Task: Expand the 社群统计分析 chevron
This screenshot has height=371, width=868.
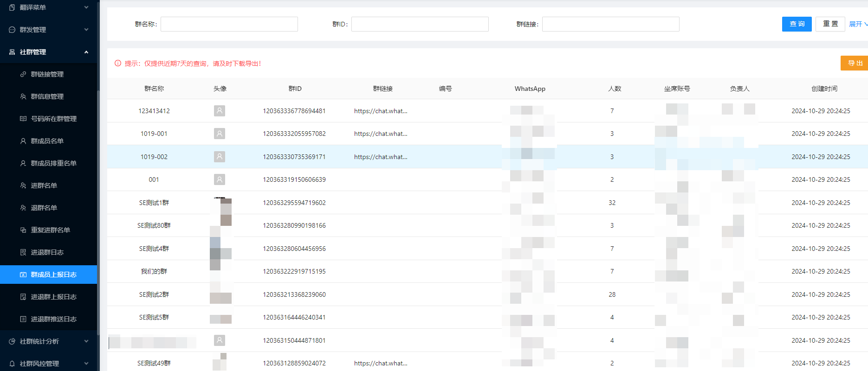Action: (x=86, y=341)
